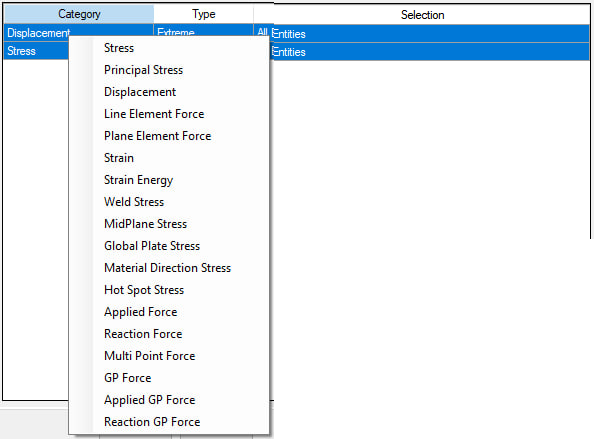This screenshot has width=594, height=439.
Task: Choose Material Direction Stress entry
Action: click(169, 268)
